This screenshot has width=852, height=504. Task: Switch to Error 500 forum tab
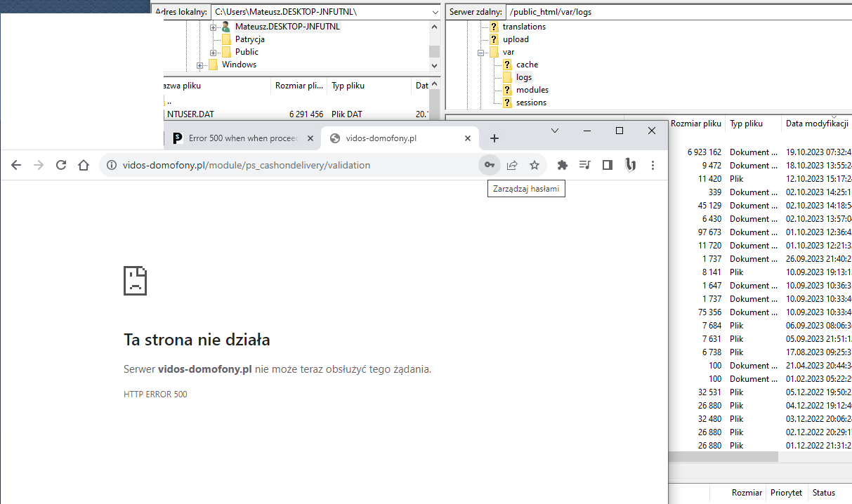click(x=242, y=138)
